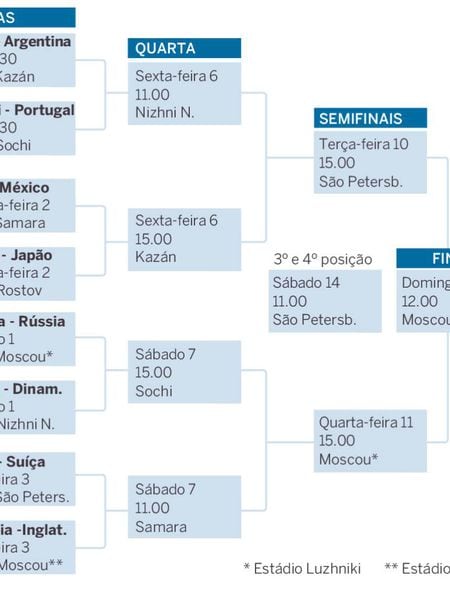Open the Sexta-feira 6 Nizhni N. match box
The image size is (450, 600).
pyautogui.click(x=184, y=94)
